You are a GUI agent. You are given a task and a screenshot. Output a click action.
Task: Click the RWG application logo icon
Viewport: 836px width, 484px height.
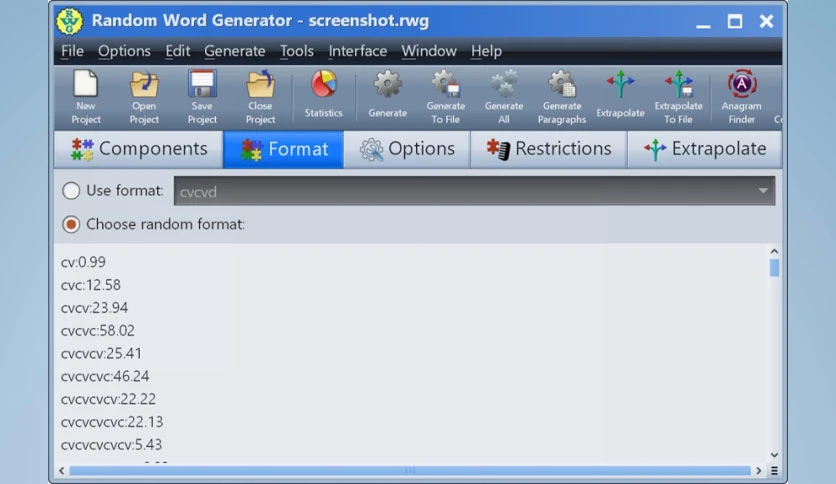click(69, 21)
